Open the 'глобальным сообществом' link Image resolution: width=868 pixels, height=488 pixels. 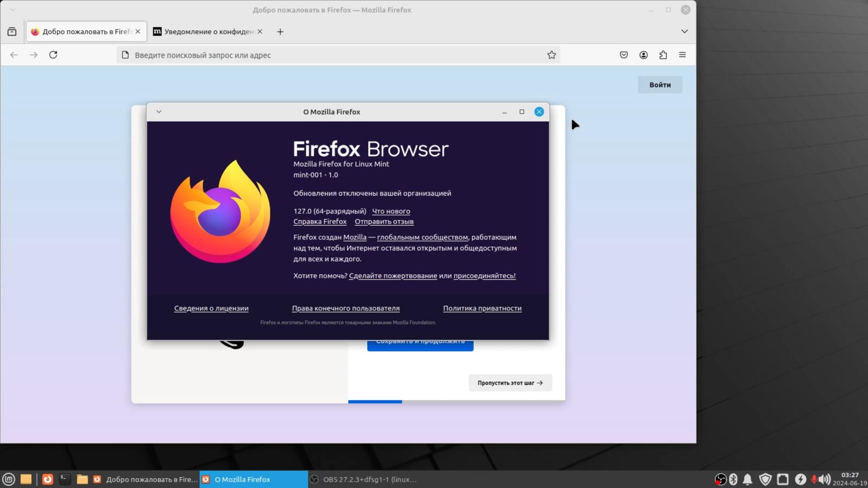click(422, 237)
